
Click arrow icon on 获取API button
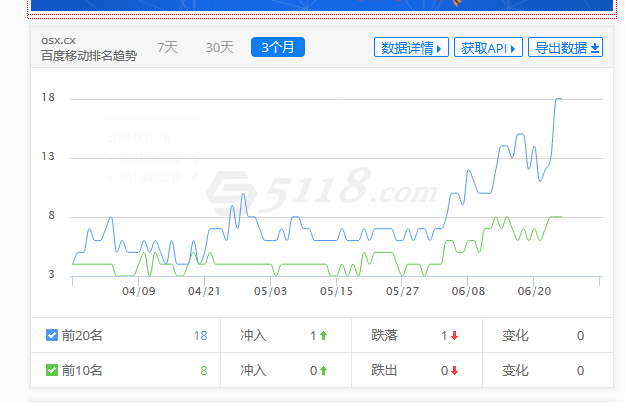(x=513, y=49)
